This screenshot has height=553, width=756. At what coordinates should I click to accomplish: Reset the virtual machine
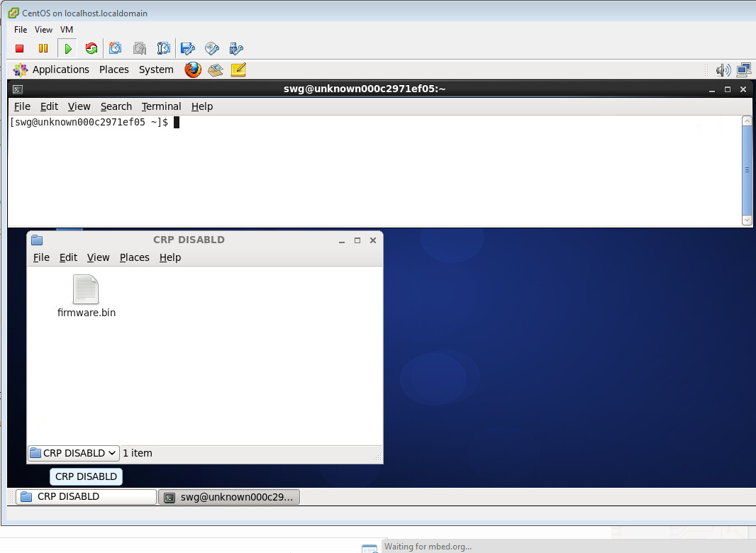coord(91,49)
